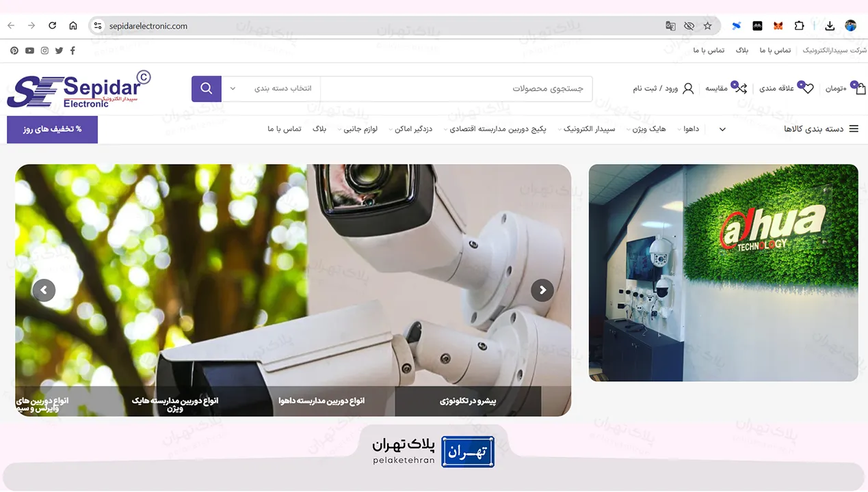868x492 pixels.
Task: Expand the دسته بندی کالاها categories menu
Action: pyautogui.click(x=821, y=129)
